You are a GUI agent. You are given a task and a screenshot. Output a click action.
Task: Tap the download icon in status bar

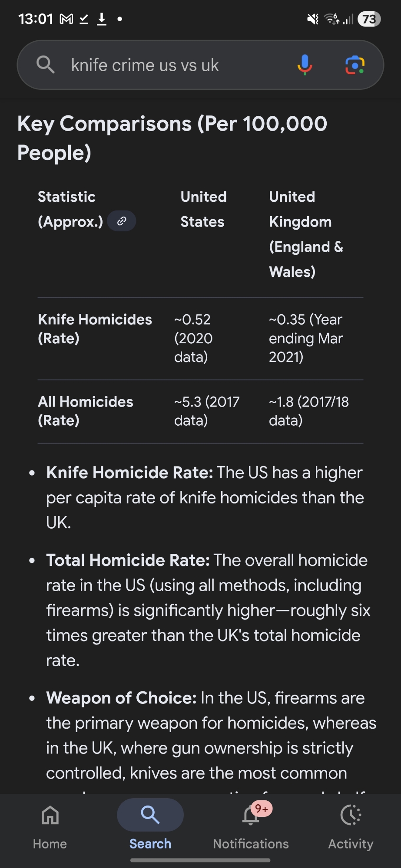[101, 19]
